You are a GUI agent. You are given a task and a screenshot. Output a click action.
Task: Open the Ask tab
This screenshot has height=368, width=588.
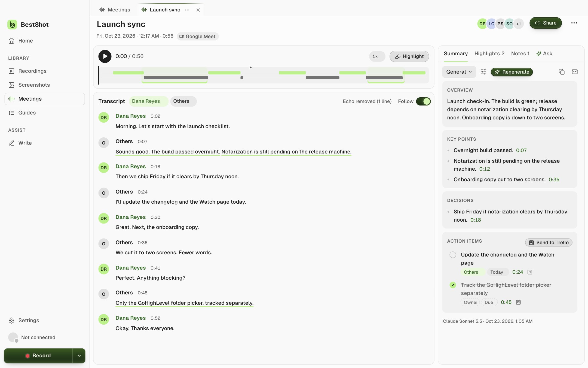[x=544, y=53]
